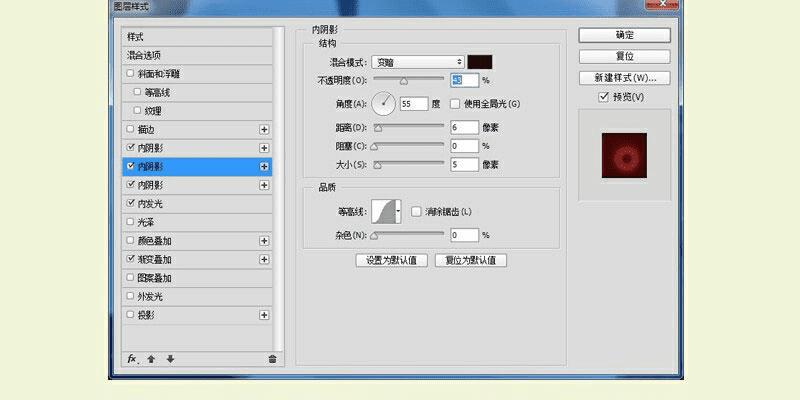The width and height of the screenshot is (800, 400).
Task: Move effect down with the down arrow icon
Action: 170,359
